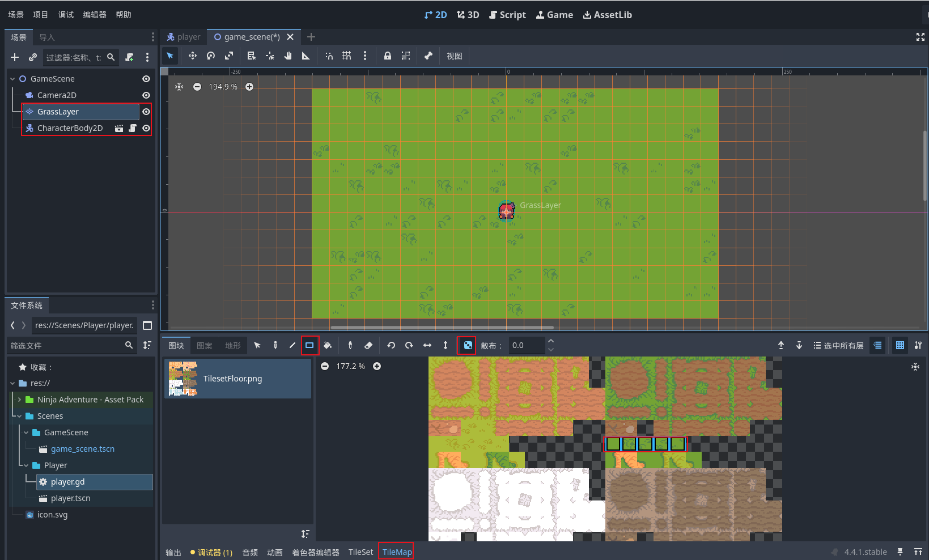Screen dimensions: 929x560
Task: Switch to the 导入 tab
Action: pyautogui.click(x=47, y=37)
